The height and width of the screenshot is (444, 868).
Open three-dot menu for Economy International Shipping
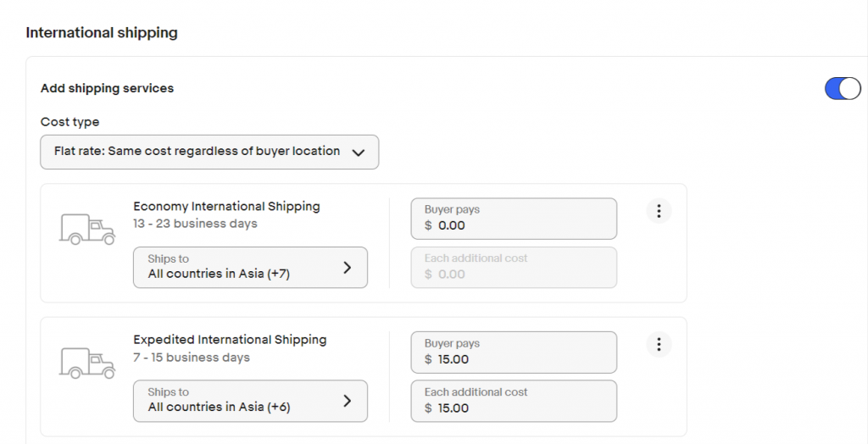659,211
